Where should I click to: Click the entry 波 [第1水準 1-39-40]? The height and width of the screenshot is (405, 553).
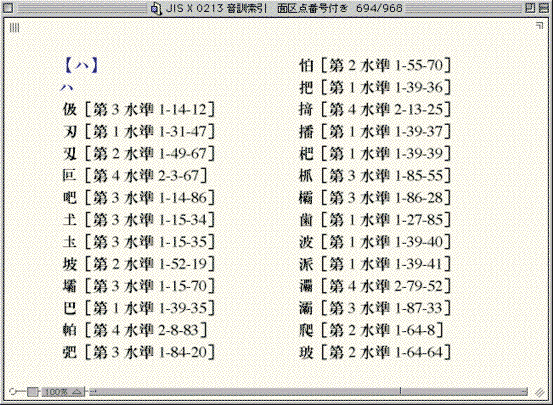click(375, 242)
